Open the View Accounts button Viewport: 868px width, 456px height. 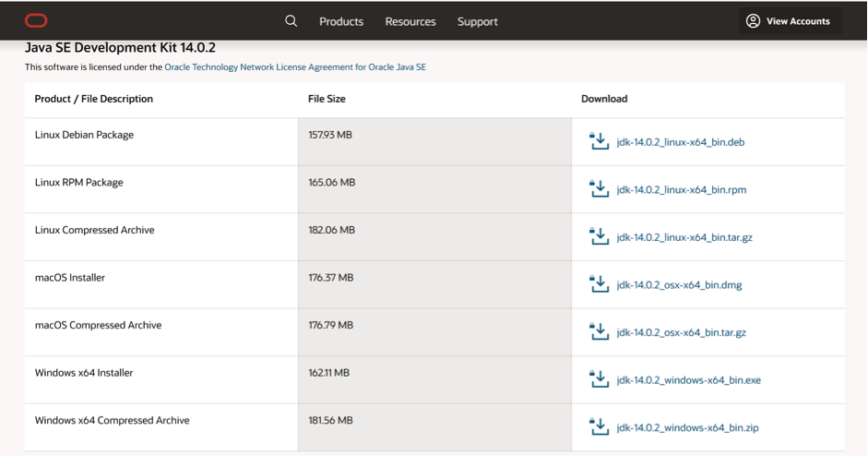coord(790,21)
